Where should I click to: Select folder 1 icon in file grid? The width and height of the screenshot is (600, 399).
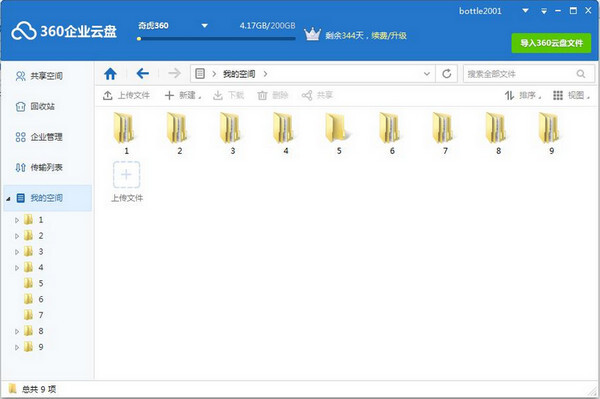(124, 128)
